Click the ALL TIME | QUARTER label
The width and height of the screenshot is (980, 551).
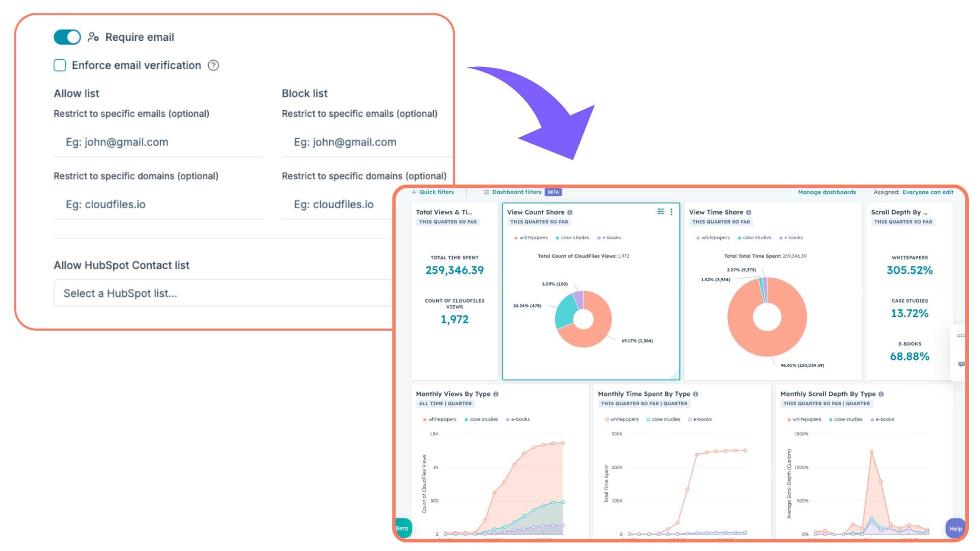pyautogui.click(x=445, y=404)
